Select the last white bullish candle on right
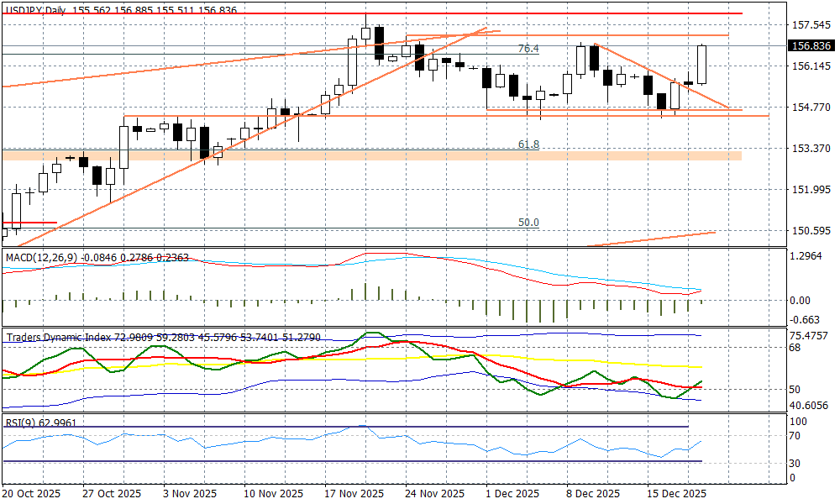 (x=702, y=65)
